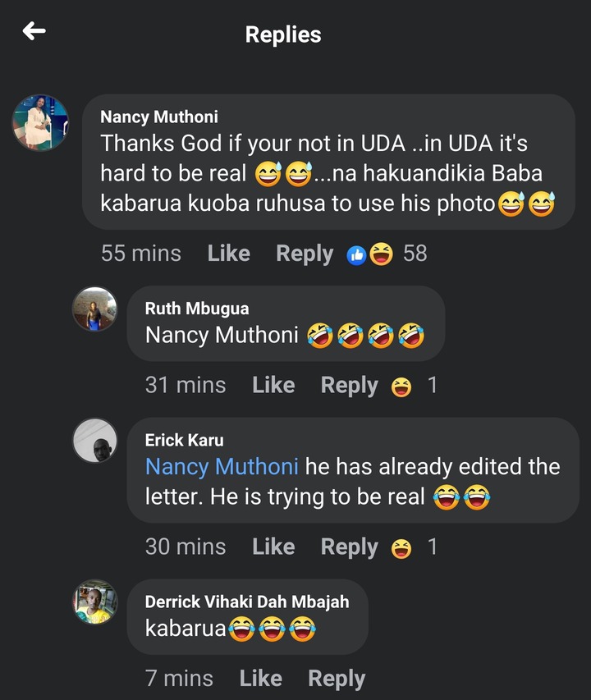
Task: Open haha reaction on Erick Karu's reply
Action: (x=414, y=547)
